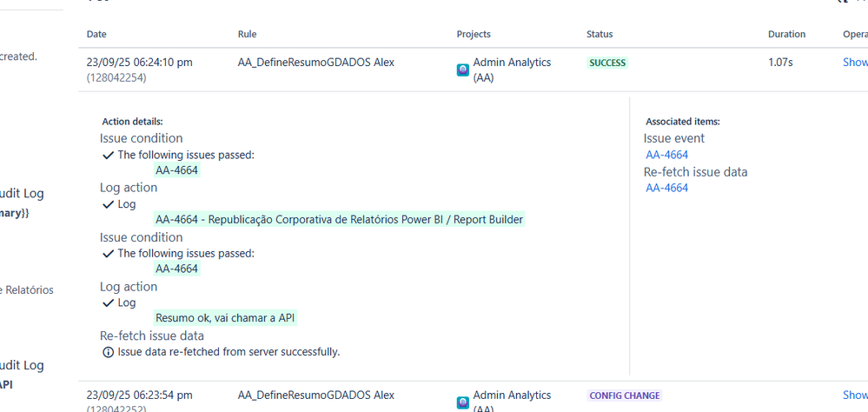Click checkmark next to the 'Resumo ok' log
This screenshot has width=868, height=412.
[108, 303]
